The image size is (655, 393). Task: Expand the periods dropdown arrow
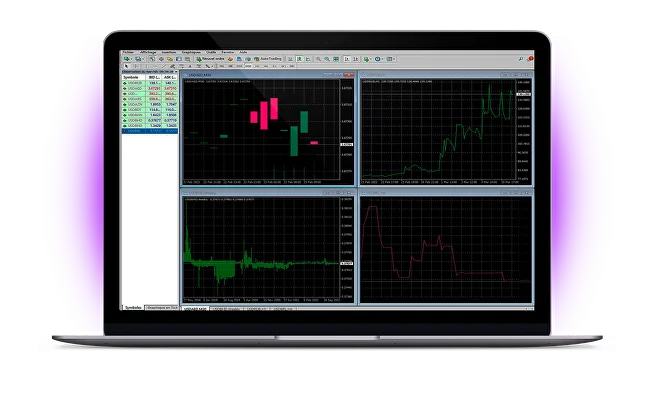pos(382,59)
